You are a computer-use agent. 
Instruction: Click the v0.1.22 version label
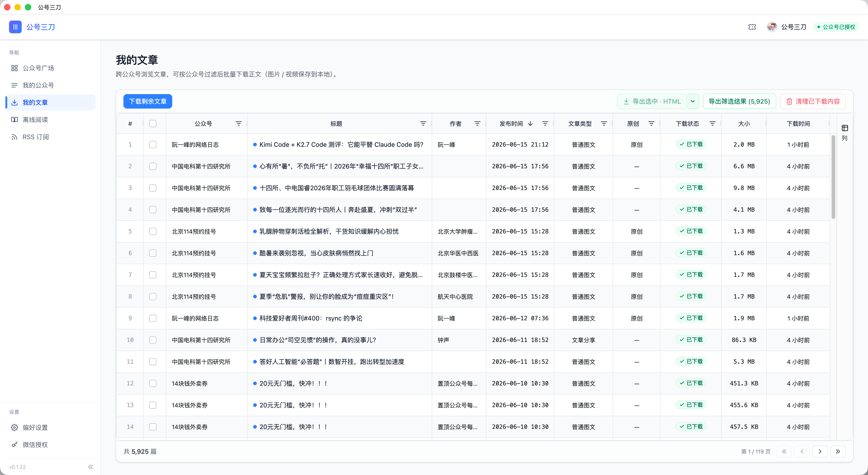tap(18, 467)
